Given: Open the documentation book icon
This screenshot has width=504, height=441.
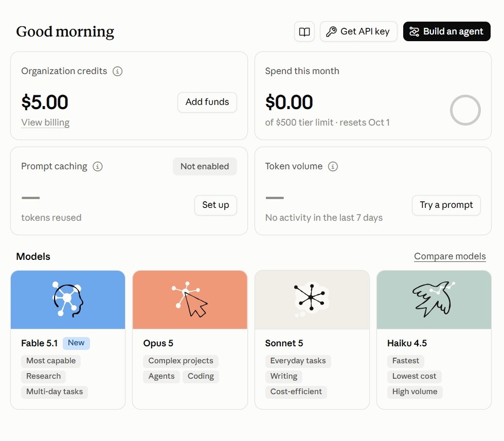Looking at the screenshot, I should pos(304,31).
